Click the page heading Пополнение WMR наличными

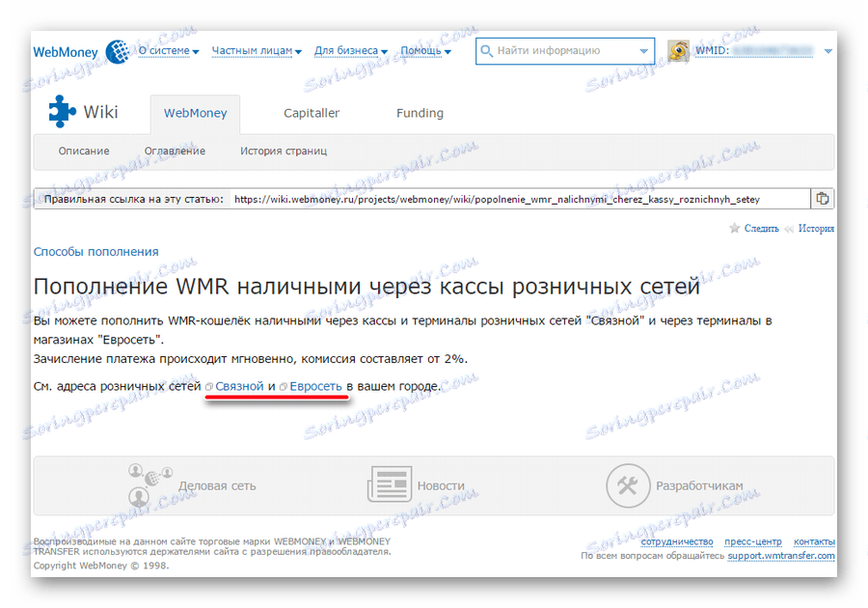[x=366, y=287]
